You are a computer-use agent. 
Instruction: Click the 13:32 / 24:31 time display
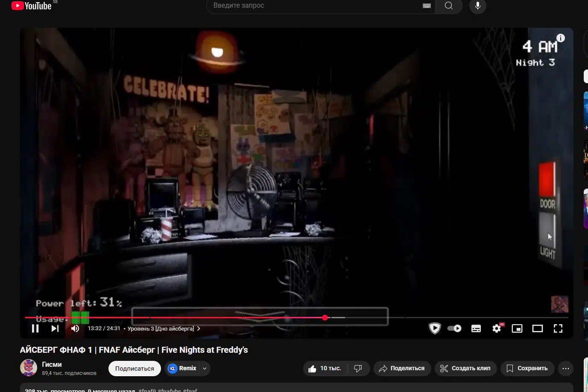pos(104,328)
